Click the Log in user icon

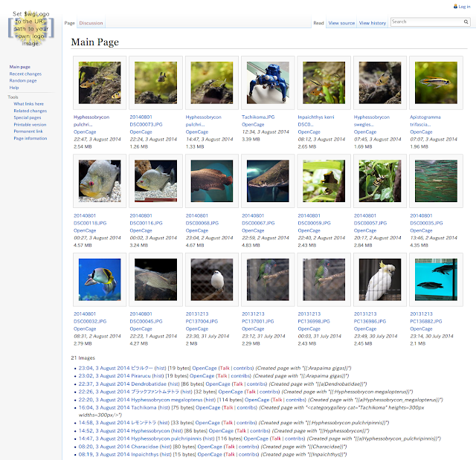455,6
